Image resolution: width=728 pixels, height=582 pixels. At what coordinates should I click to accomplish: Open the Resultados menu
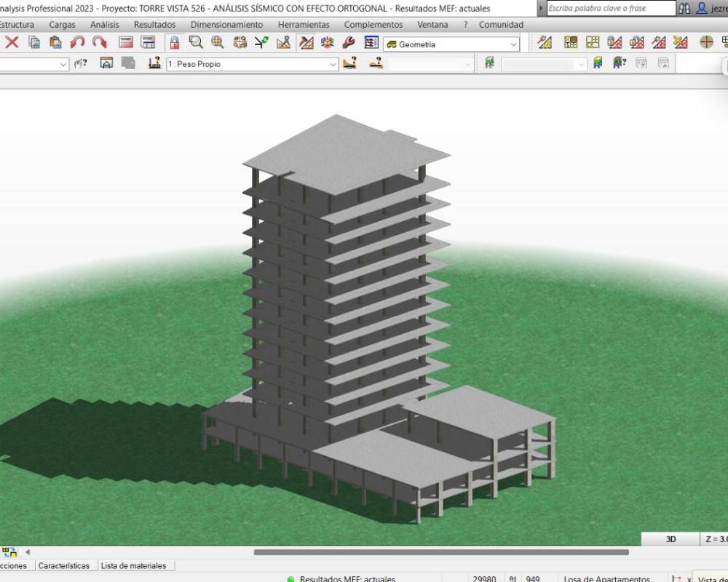[x=154, y=25]
